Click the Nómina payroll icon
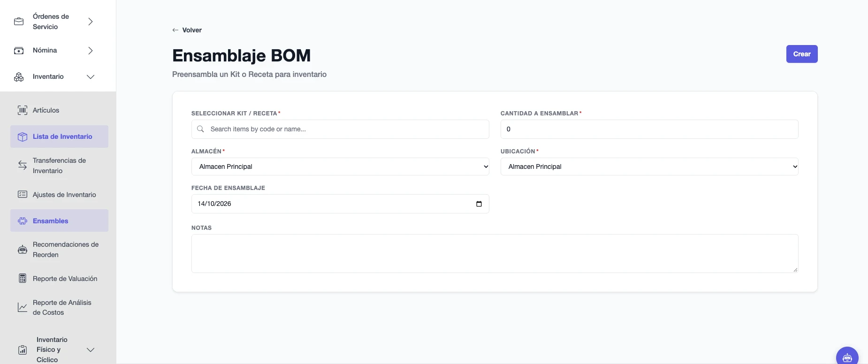The image size is (868, 364). 19,51
